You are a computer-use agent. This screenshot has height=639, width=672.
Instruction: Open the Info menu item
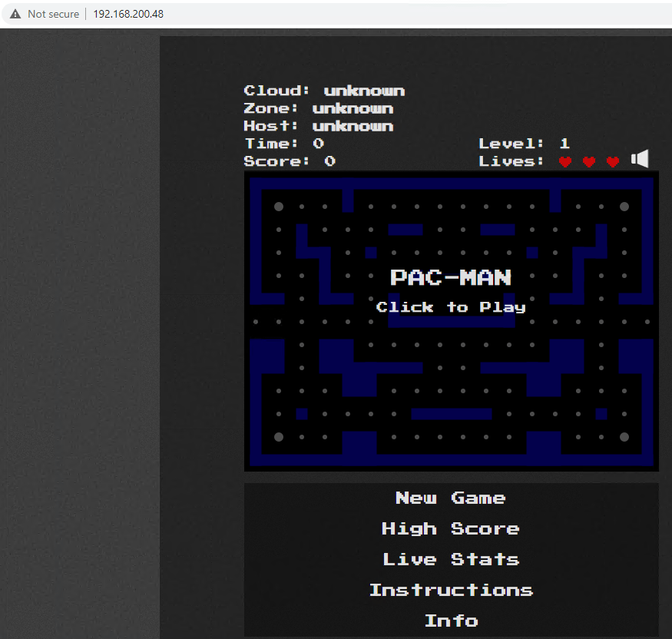[x=452, y=621]
